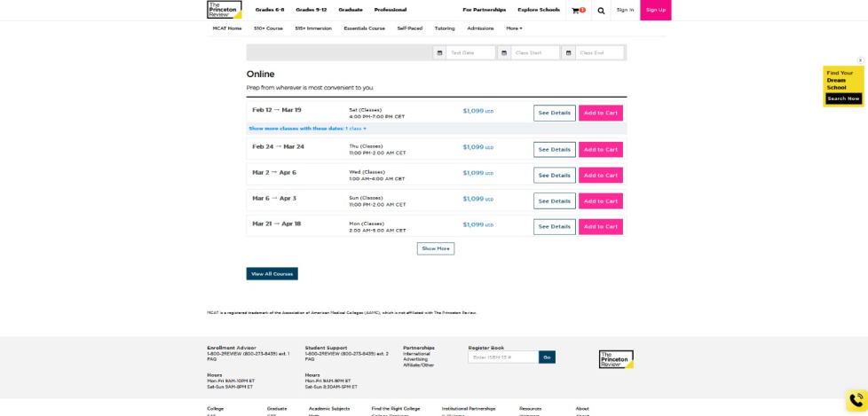This screenshot has width=868, height=416.
Task: Open the Self-Paced tab
Action: (x=410, y=28)
